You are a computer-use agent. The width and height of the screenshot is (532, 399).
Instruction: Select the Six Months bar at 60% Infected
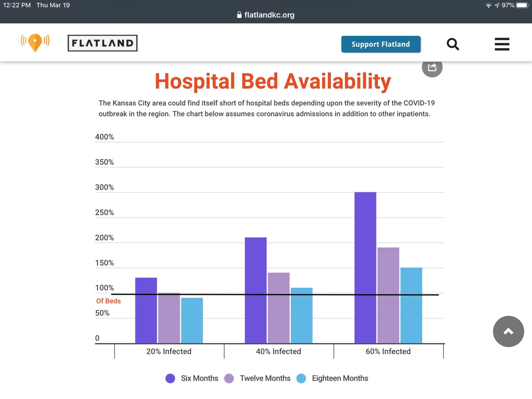pyautogui.click(x=365, y=268)
